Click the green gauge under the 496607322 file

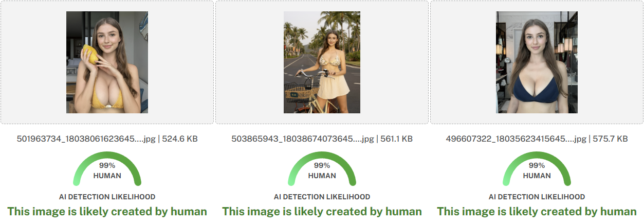537,169
